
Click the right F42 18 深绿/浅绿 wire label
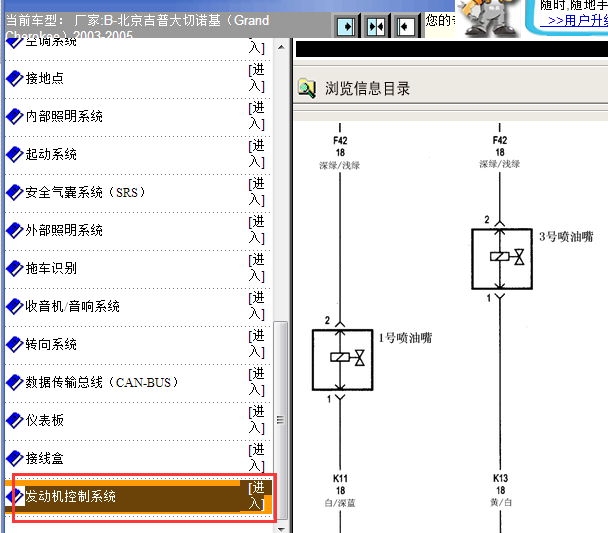(x=499, y=152)
